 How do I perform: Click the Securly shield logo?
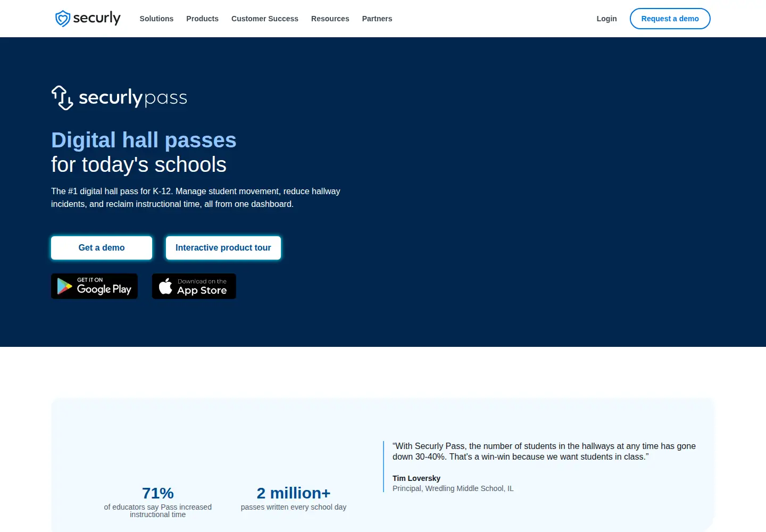coord(88,19)
